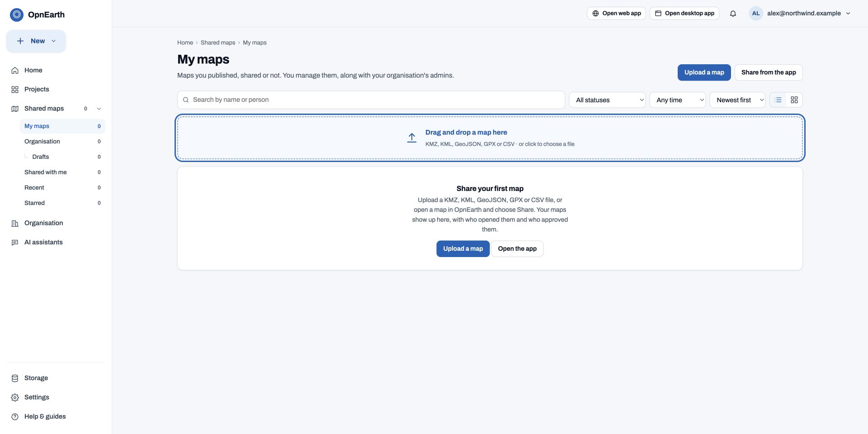Open the Recent maps list
Image resolution: width=868 pixels, height=434 pixels.
(x=62, y=188)
